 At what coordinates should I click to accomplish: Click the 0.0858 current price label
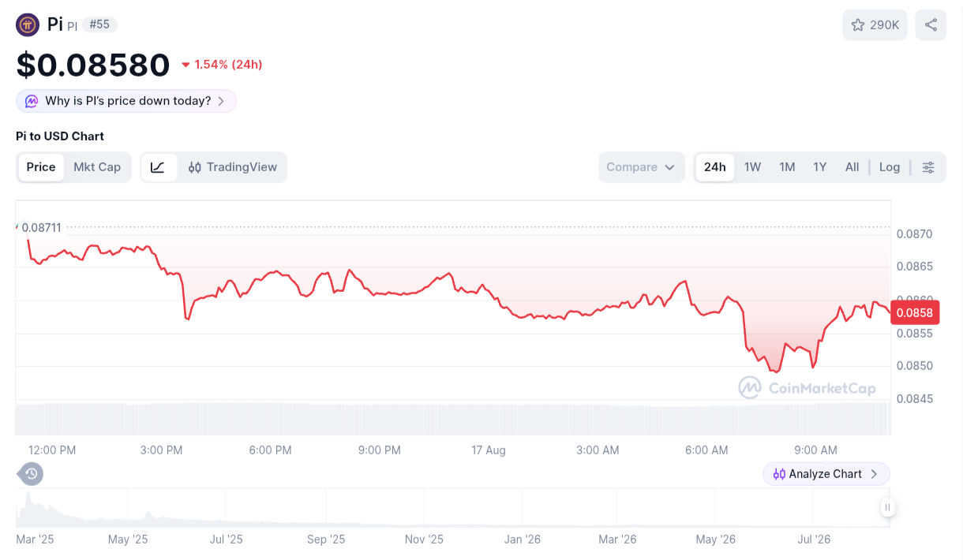916,312
